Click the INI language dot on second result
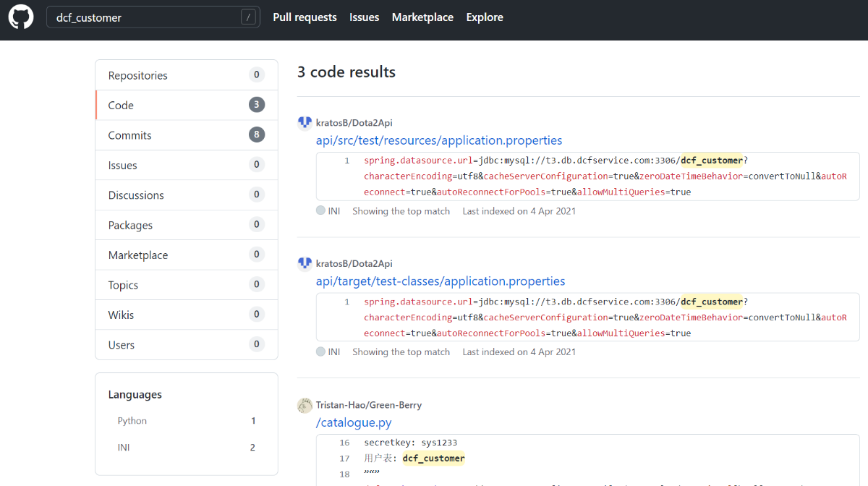 320,352
